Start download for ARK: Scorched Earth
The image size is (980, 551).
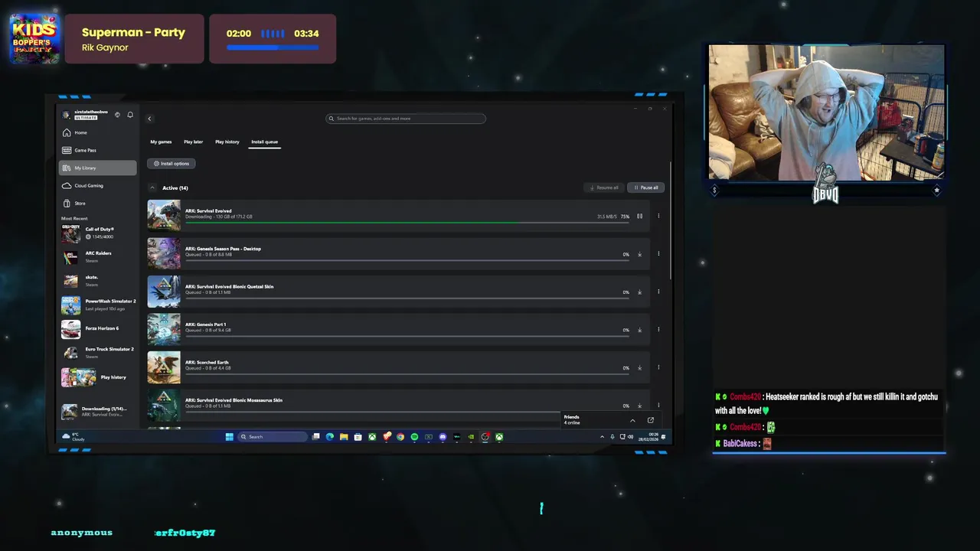point(640,367)
